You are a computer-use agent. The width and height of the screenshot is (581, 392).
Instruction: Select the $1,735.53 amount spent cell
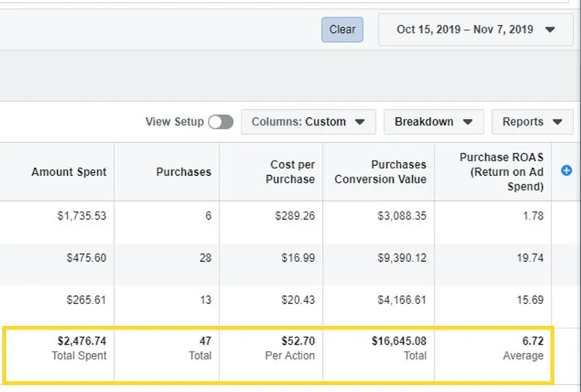pyautogui.click(x=81, y=215)
